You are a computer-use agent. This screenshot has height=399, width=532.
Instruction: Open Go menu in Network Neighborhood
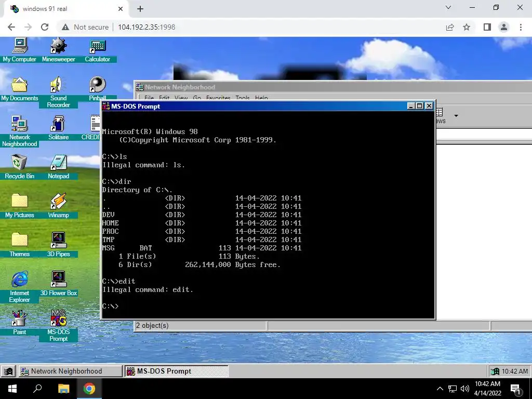point(197,98)
